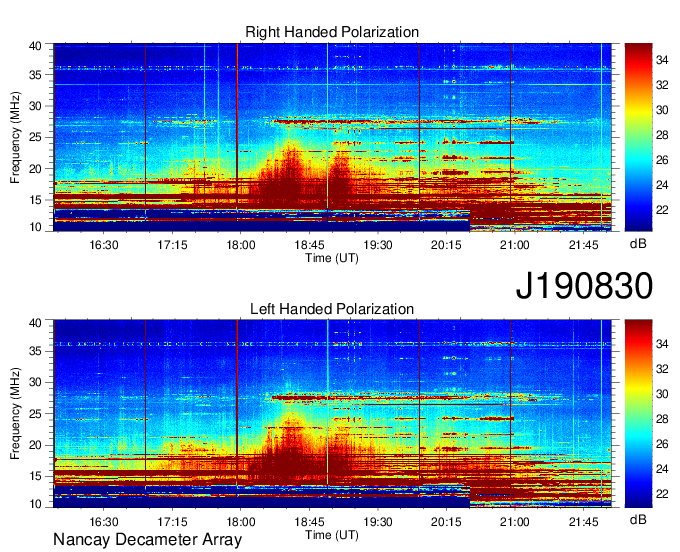The width and height of the screenshot is (680, 552).
Task: Click 17:15 tick on Left Handed time axis
Action: (173, 522)
